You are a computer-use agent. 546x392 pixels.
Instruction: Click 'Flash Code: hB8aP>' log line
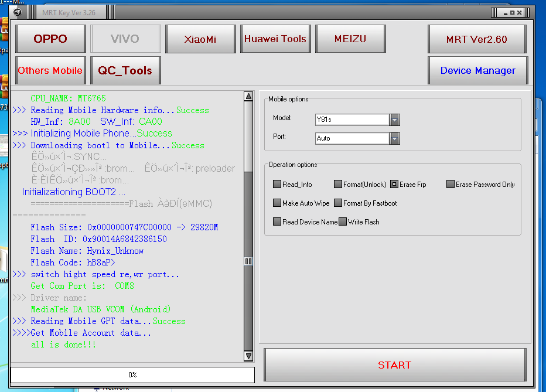[73, 263]
